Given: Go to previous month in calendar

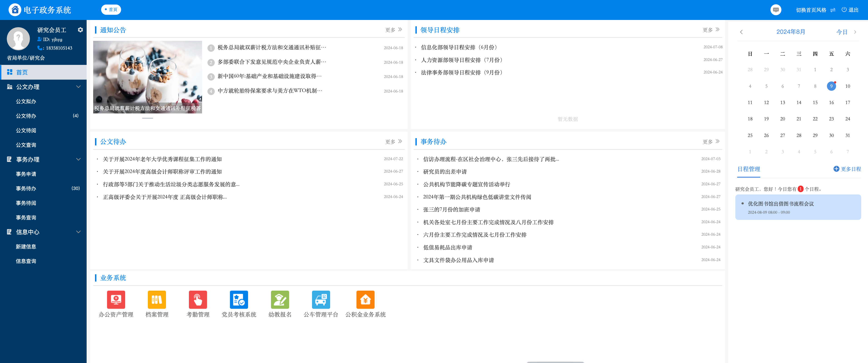Looking at the screenshot, I should pos(741,32).
